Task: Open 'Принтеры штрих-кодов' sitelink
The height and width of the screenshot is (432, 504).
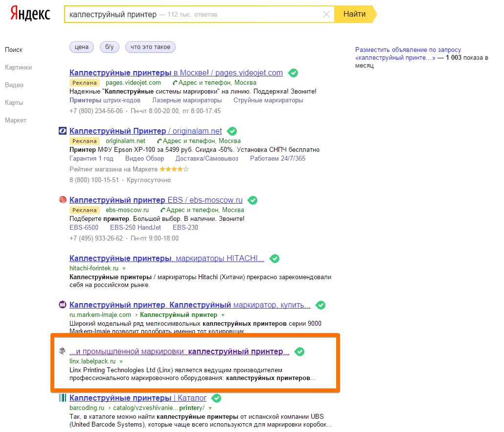Action: click(105, 100)
